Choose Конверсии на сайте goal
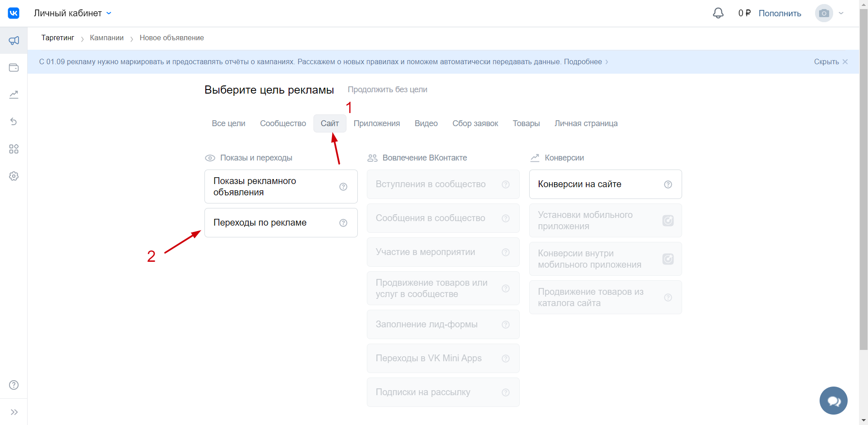The height and width of the screenshot is (425, 868). click(x=605, y=184)
